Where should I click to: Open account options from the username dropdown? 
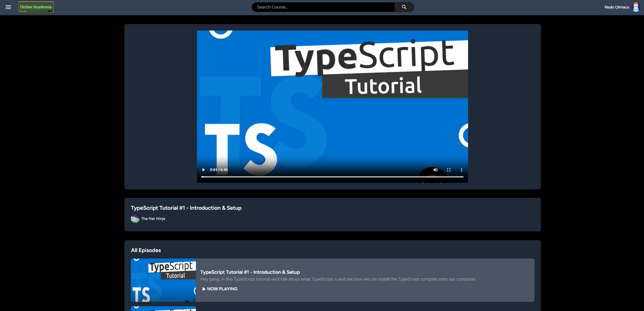click(616, 7)
